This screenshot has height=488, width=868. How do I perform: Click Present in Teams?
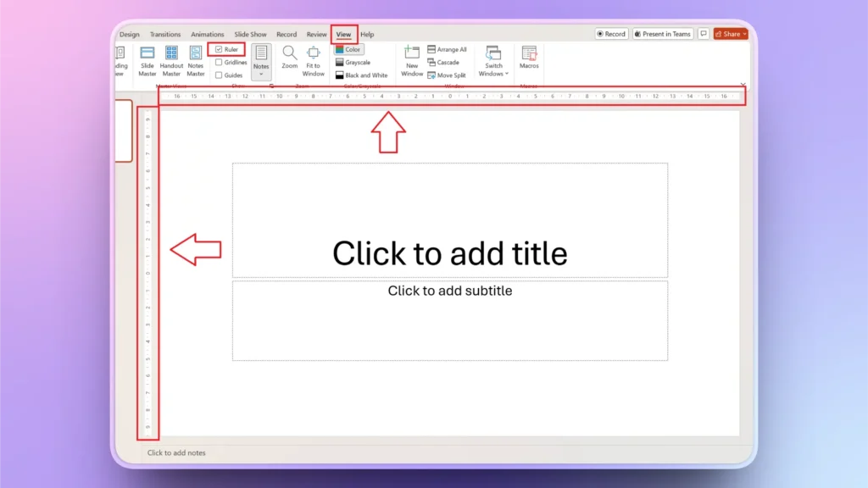[663, 34]
